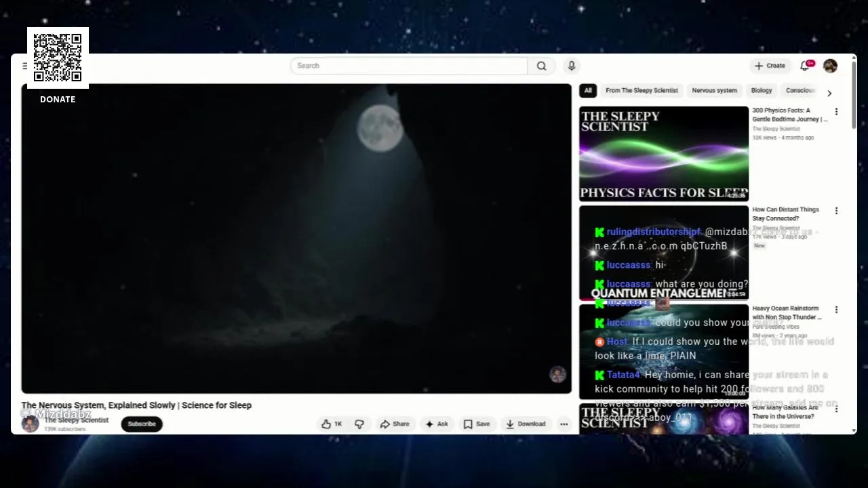868x488 pixels.
Task: Open 300 Physics Facts video title
Action: point(789,115)
